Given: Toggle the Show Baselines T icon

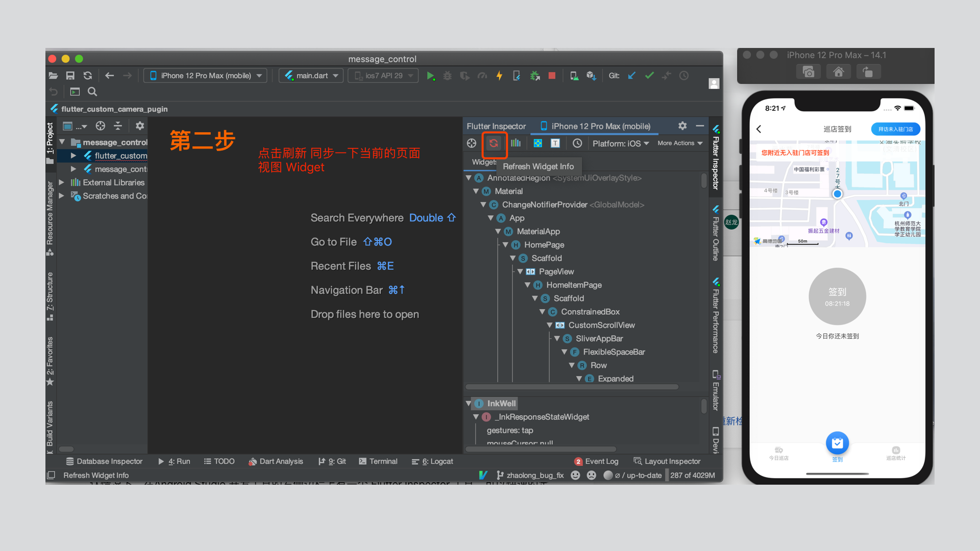Looking at the screenshot, I should tap(555, 143).
